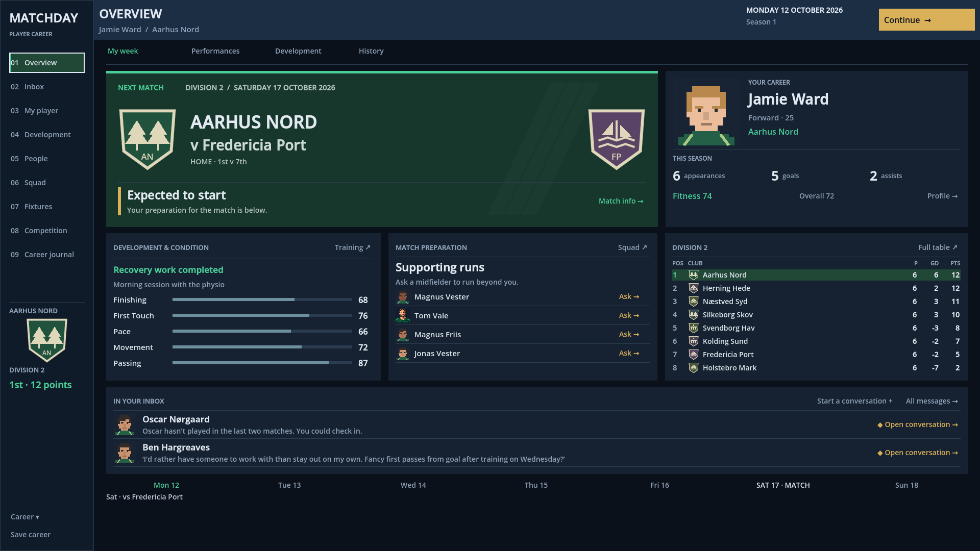
Task: Expand the Career dropdown menu
Action: click(x=25, y=517)
